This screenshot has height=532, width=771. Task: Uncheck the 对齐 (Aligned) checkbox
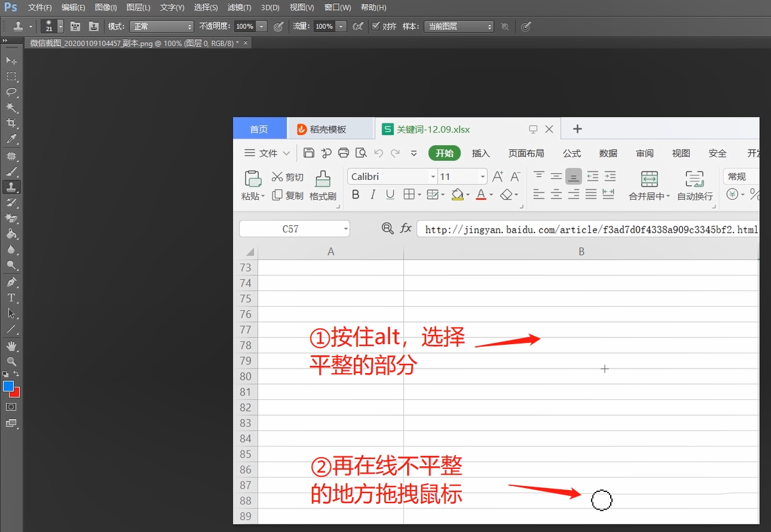tap(376, 26)
